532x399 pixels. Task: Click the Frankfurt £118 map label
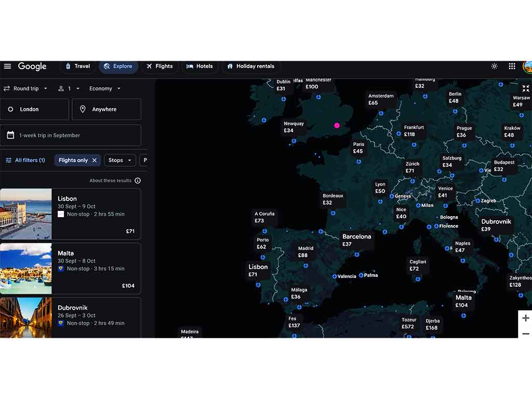coord(414,131)
